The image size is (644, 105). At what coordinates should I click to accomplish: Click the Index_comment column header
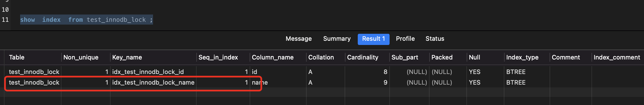pyautogui.click(x=617, y=58)
